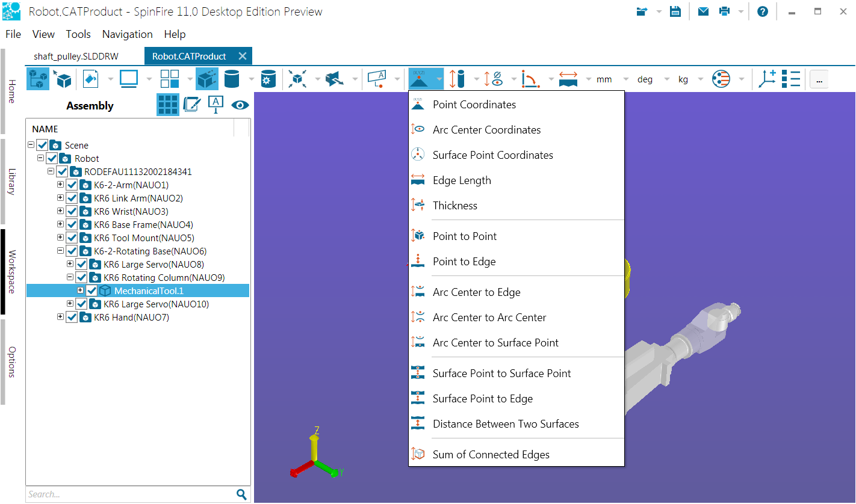Viewport: 856px width, 504px height.
Task: Click the eye visibility icon in Assembly panel
Action: point(240,105)
